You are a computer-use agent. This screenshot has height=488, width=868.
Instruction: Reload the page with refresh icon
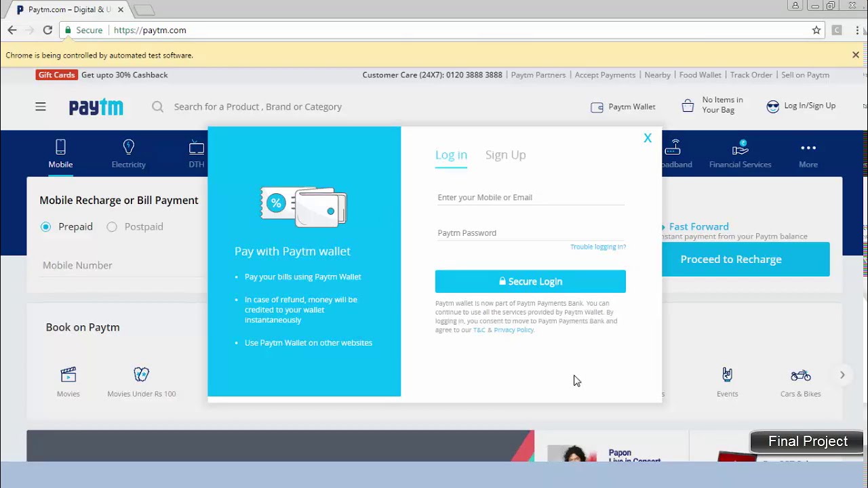click(x=47, y=30)
